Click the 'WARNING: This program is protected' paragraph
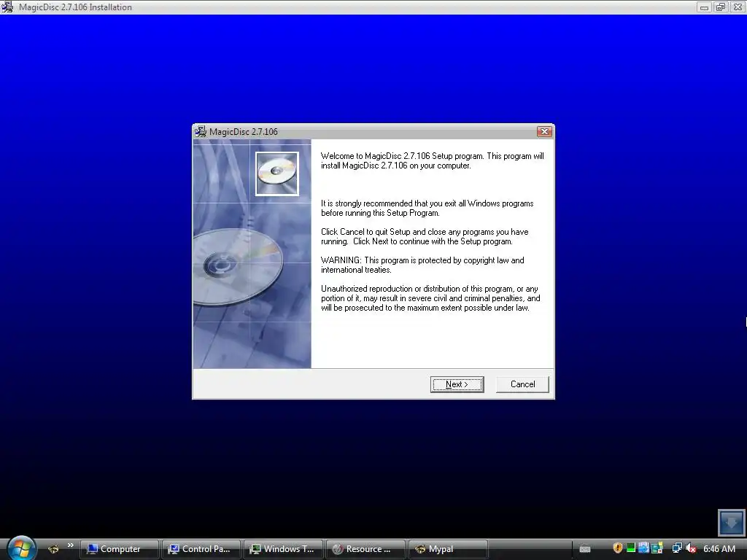Image resolution: width=747 pixels, height=560 pixels. pyautogui.click(x=422, y=265)
